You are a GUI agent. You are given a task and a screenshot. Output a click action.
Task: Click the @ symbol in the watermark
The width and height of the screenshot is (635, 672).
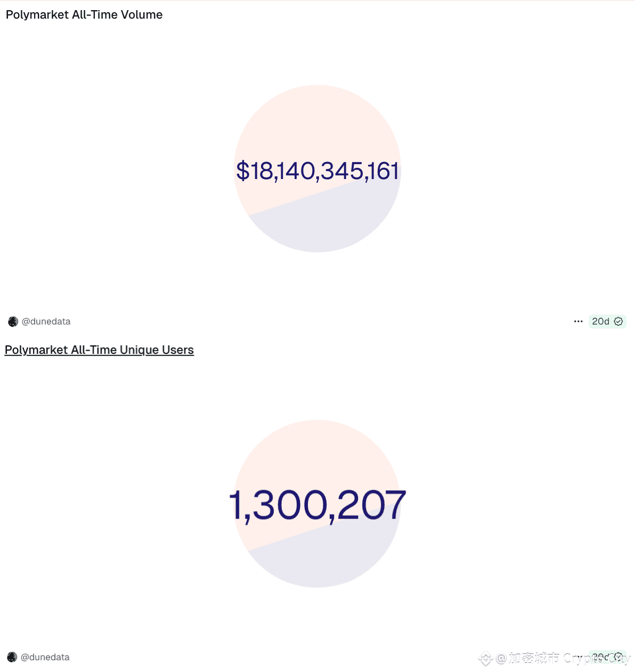[x=501, y=659]
